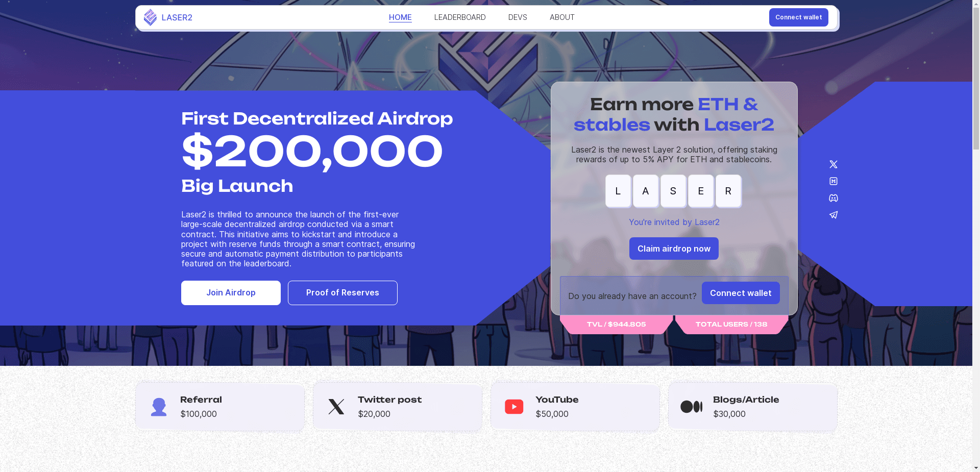980x472 pixels.
Task: Click the YouTube play icon
Action: pyautogui.click(x=514, y=407)
